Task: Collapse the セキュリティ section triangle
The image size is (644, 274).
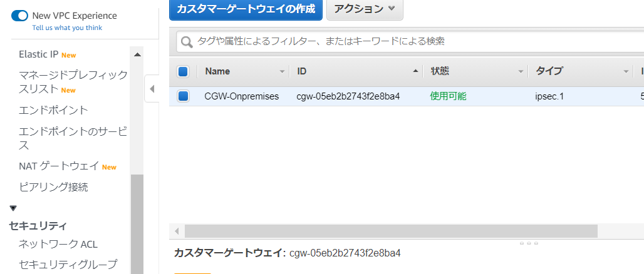Action: pos(13,208)
